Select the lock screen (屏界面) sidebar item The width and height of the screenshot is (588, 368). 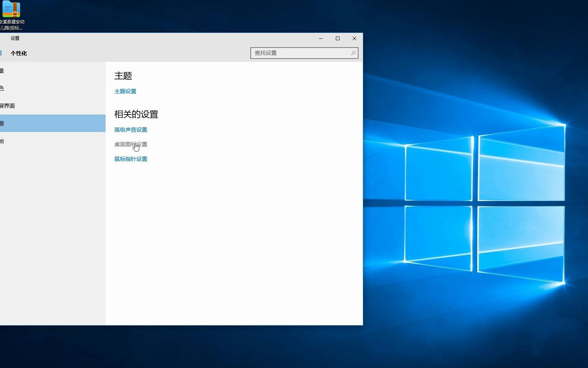tap(53, 106)
